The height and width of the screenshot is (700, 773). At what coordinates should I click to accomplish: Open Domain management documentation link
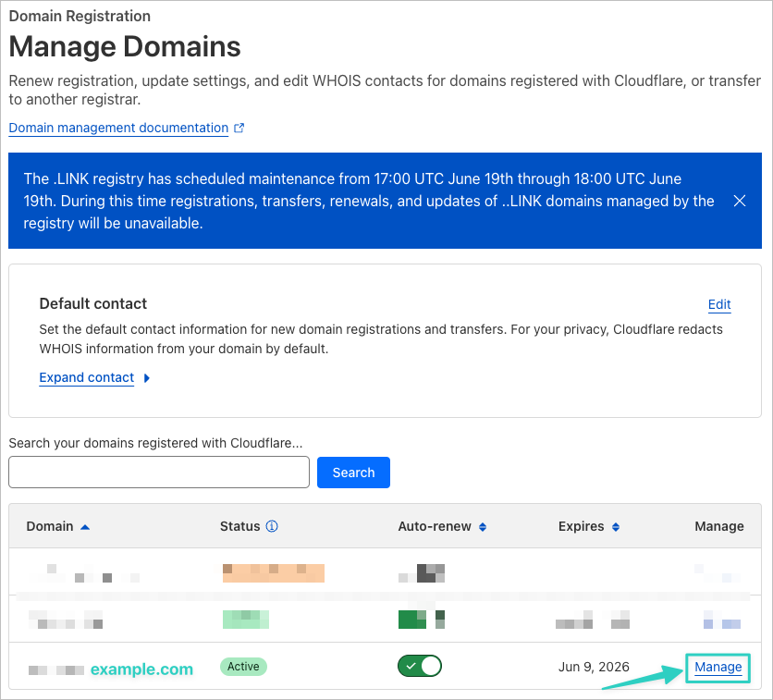118,129
